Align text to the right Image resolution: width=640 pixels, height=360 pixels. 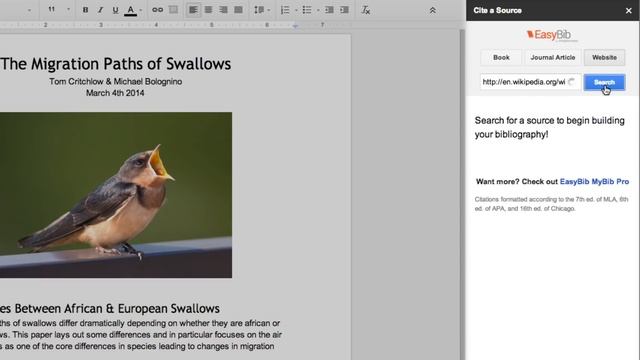(223, 10)
